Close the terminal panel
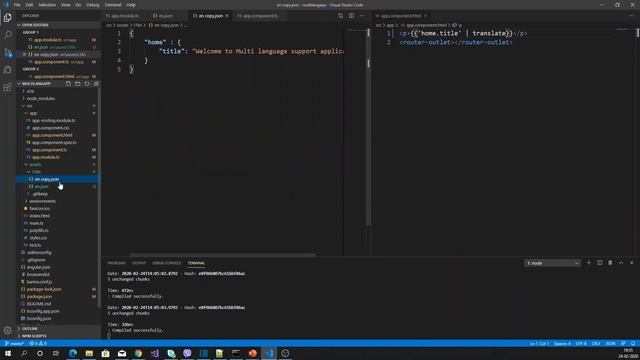This screenshot has width=640, height=360. [631, 263]
